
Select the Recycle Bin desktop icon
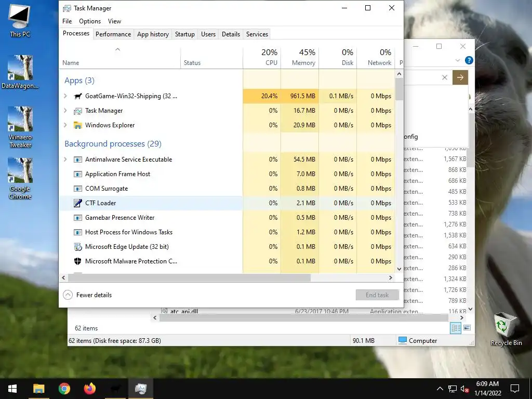tap(506, 329)
